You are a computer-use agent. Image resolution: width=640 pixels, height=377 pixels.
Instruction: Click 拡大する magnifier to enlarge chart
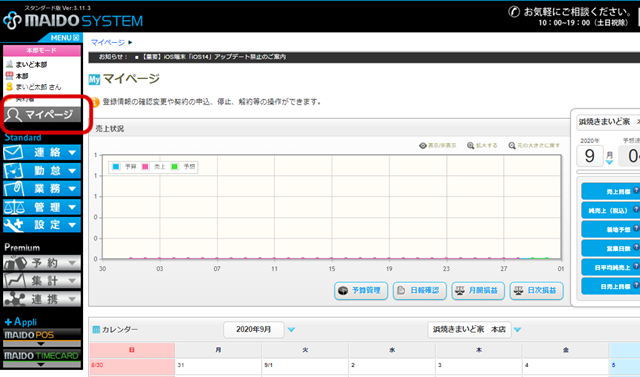[x=482, y=146]
